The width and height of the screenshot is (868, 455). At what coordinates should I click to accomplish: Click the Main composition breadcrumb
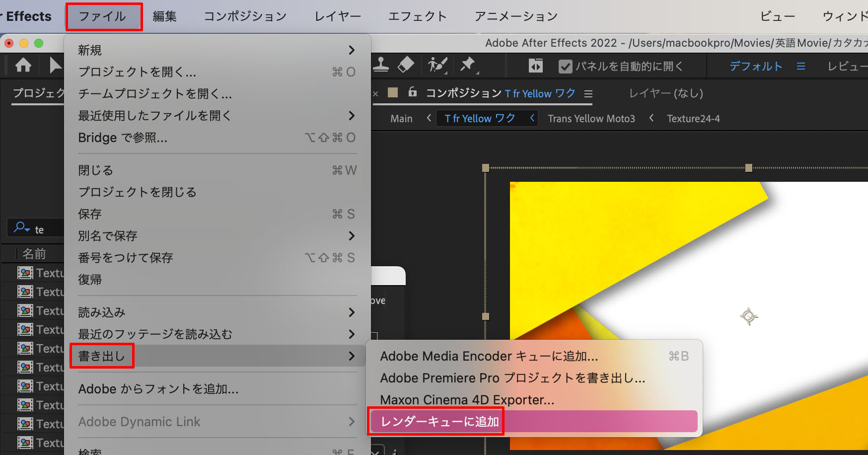401,118
